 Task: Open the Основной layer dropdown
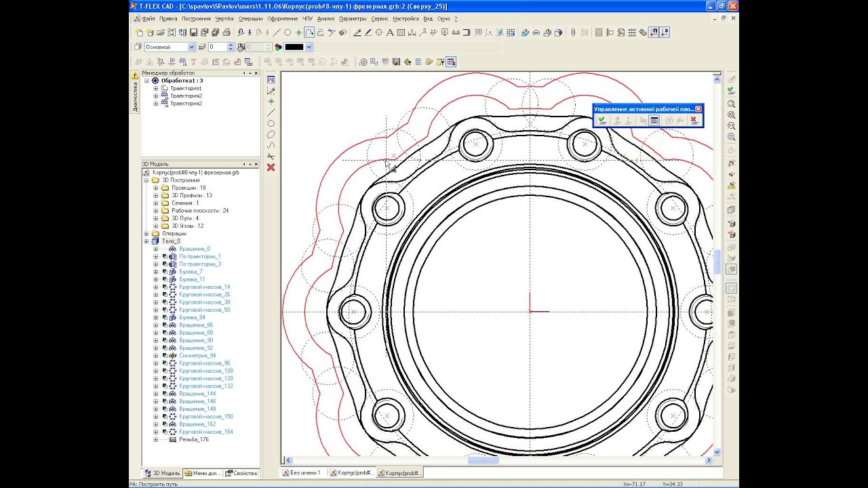[x=191, y=47]
